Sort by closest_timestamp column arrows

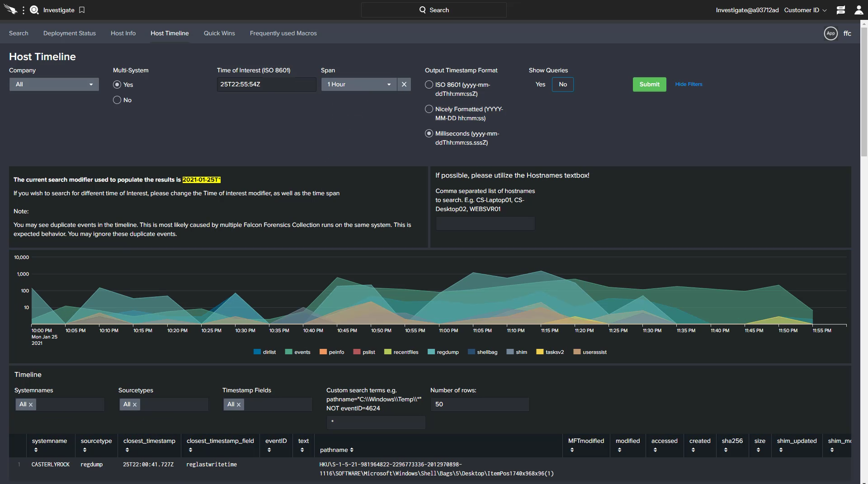pos(127,450)
